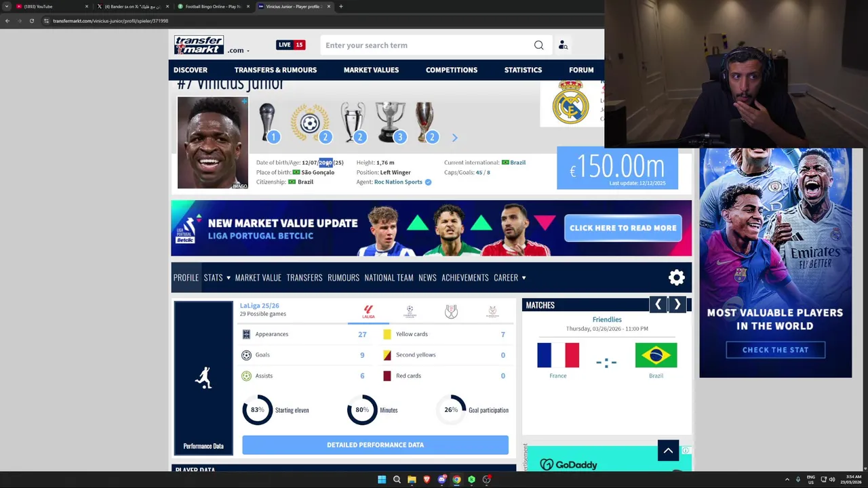Switch to the MARKET VALUE tab
The width and height of the screenshot is (868, 488).
[x=258, y=277]
